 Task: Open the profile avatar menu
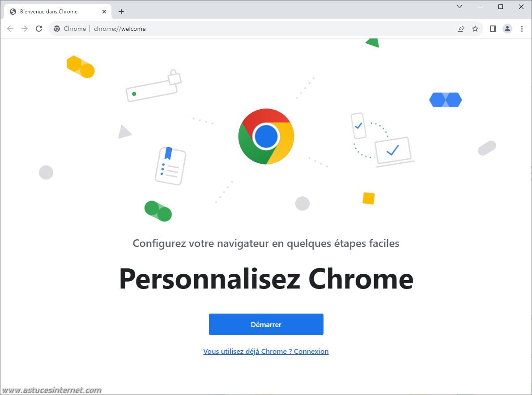pos(507,29)
